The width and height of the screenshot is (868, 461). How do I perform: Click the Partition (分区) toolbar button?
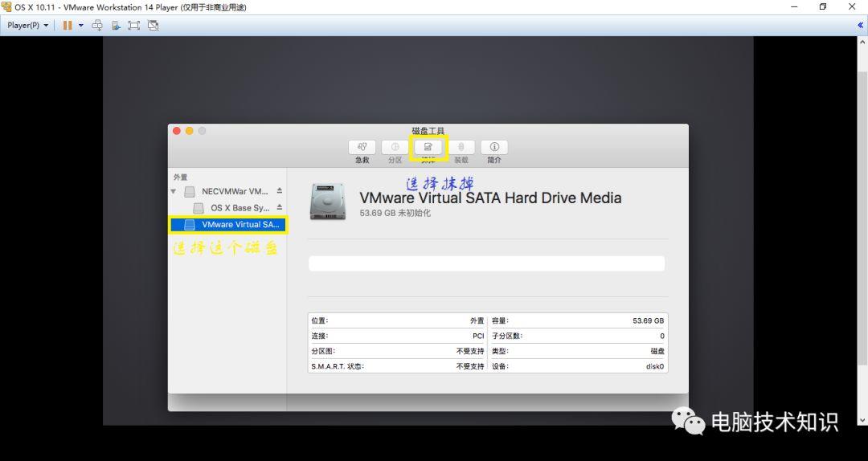395,147
